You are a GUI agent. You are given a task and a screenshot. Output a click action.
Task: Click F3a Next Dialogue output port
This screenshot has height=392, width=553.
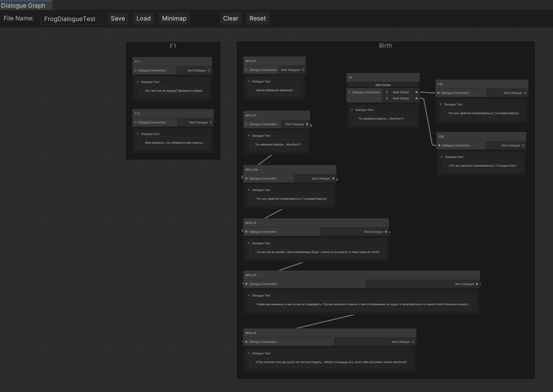525,93
